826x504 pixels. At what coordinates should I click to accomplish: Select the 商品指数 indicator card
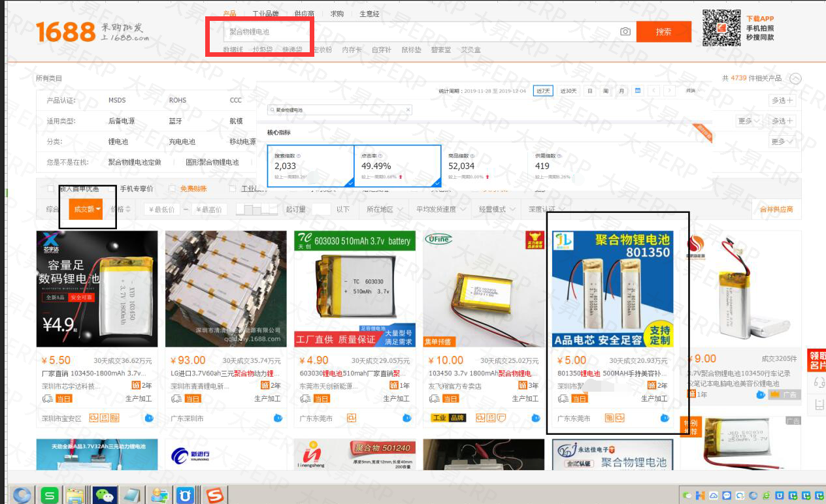tap(484, 166)
